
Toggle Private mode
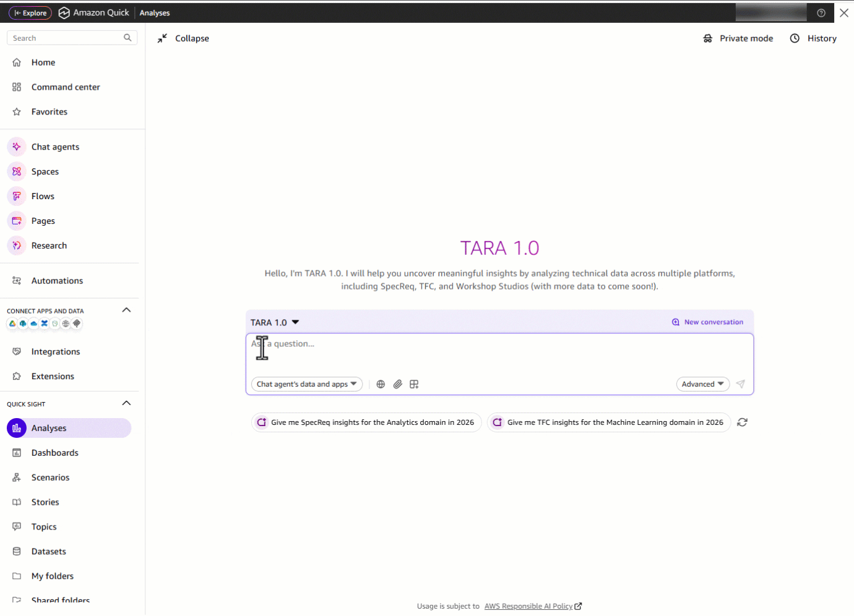coord(738,38)
